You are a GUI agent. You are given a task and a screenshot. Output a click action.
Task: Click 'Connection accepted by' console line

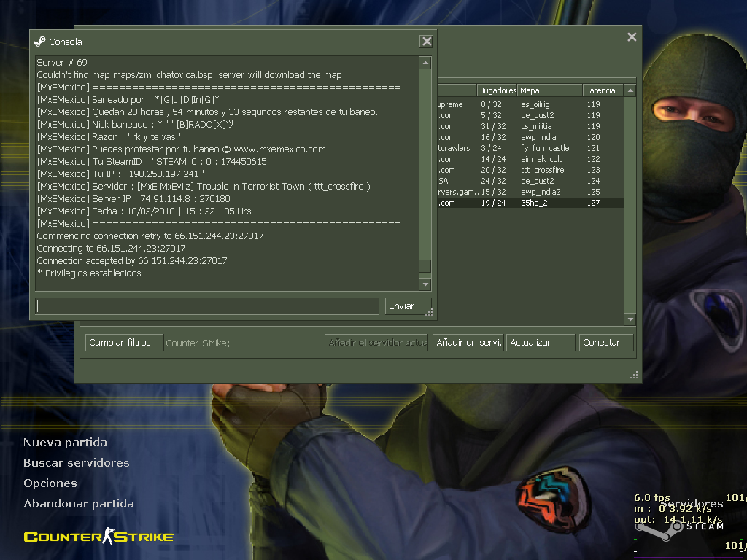(x=132, y=260)
